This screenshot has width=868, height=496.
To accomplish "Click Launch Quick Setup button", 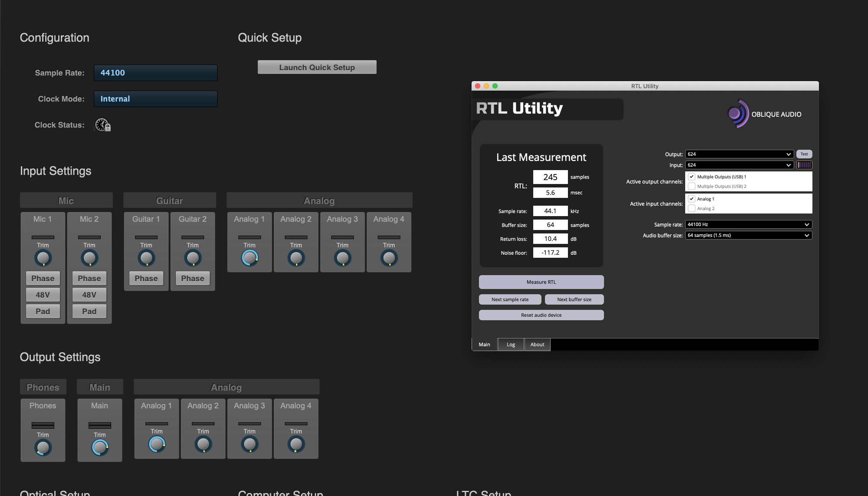I will (317, 67).
